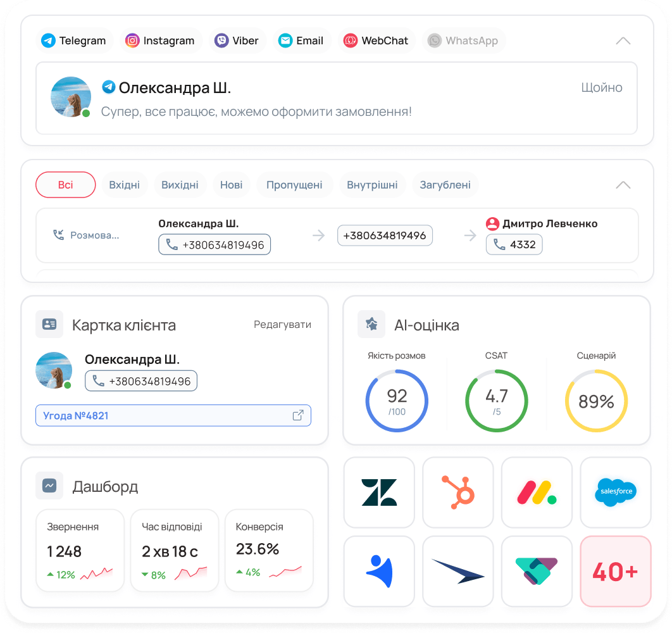Click the dark navy arrow-logo integration tile

[458, 571]
